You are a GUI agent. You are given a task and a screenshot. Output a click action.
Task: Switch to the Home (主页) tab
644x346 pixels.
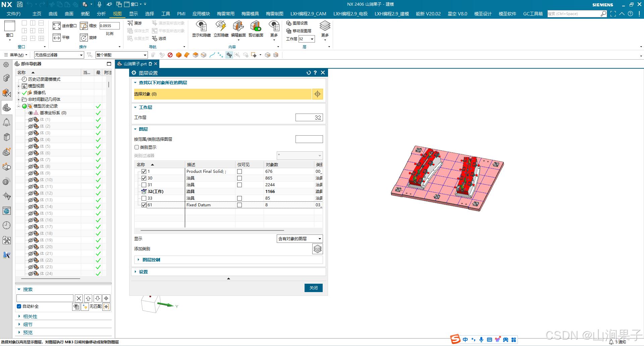point(37,14)
